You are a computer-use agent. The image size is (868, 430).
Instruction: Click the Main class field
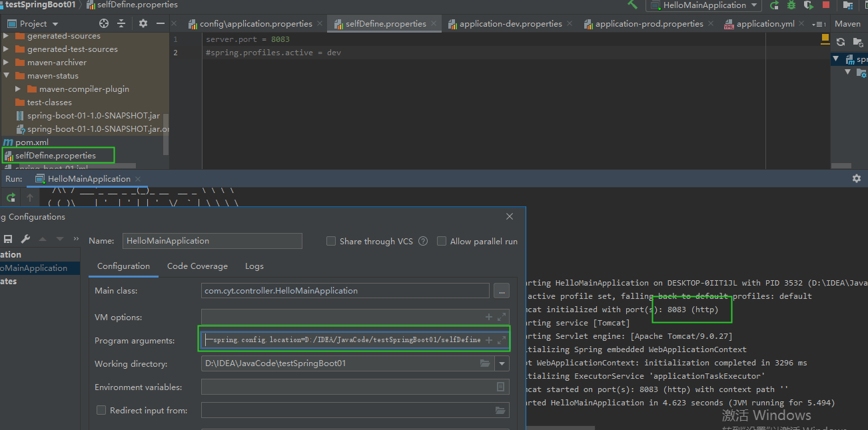coord(346,290)
